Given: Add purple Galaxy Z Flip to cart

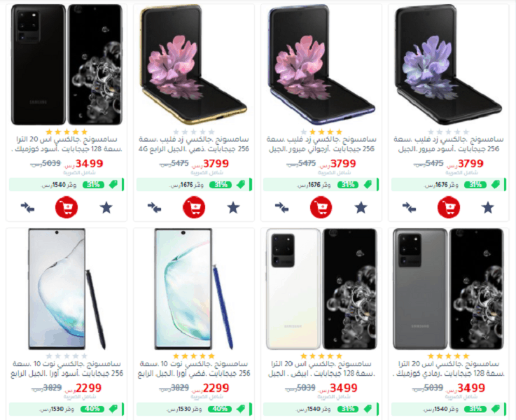Looking at the screenshot, I should tap(321, 207).
